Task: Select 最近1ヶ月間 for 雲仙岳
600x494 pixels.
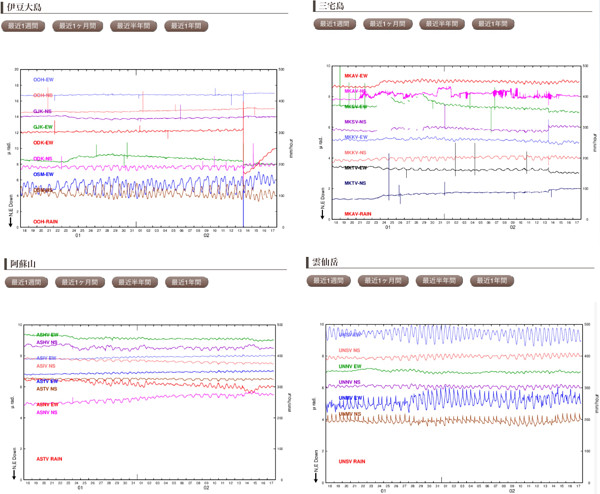Action: pos(385,280)
